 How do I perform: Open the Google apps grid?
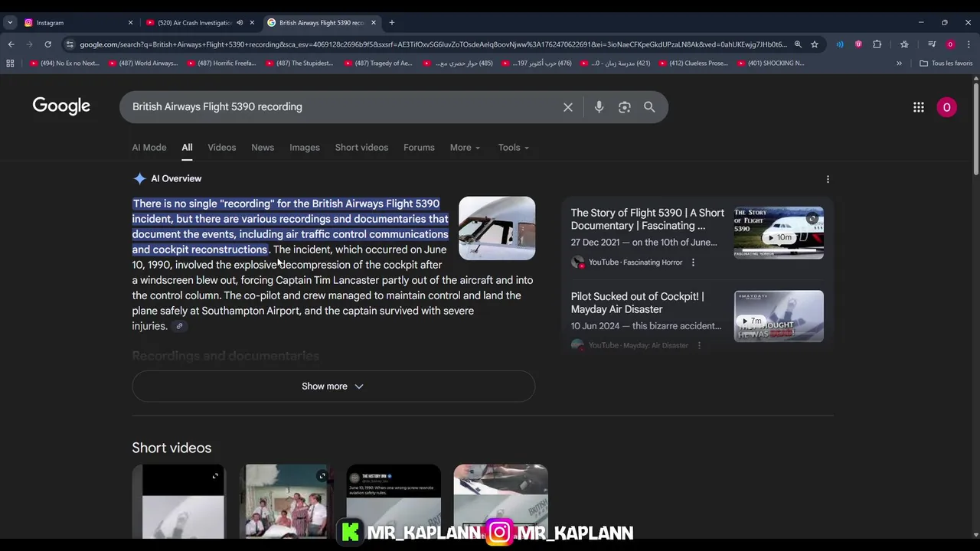tap(919, 107)
